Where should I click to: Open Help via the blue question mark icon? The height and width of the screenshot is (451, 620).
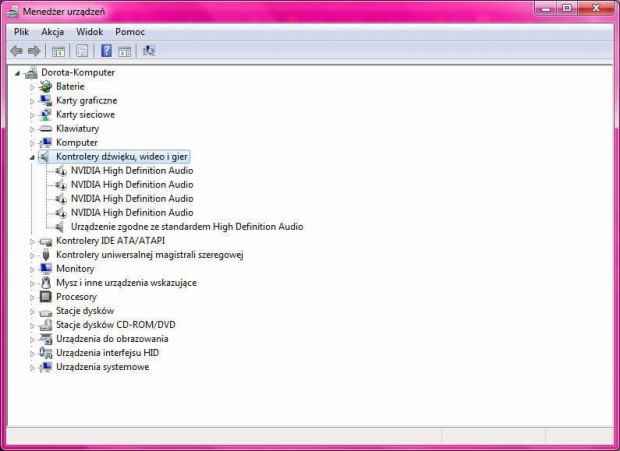coord(106,51)
